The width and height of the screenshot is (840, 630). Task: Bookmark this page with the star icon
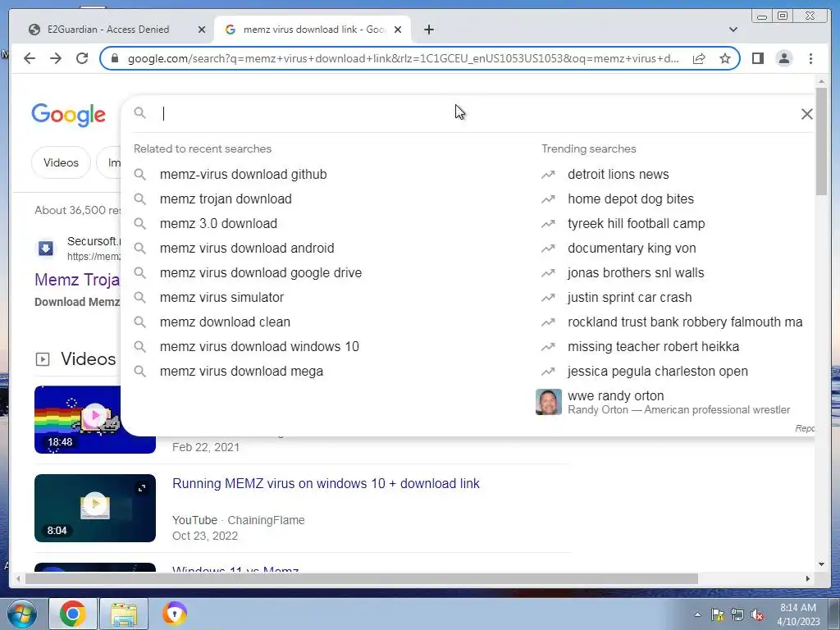[x=725, y=58]
